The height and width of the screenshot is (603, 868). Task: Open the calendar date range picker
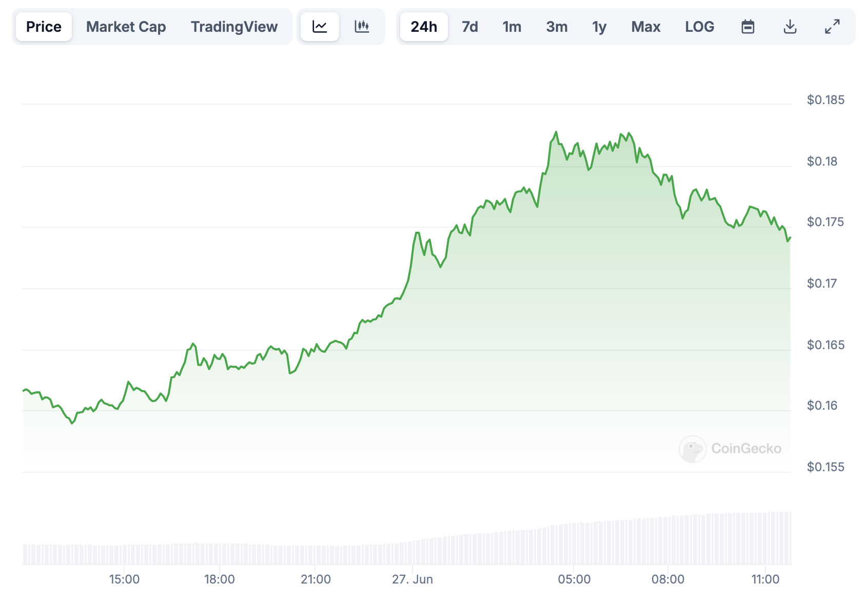[748, 27]
